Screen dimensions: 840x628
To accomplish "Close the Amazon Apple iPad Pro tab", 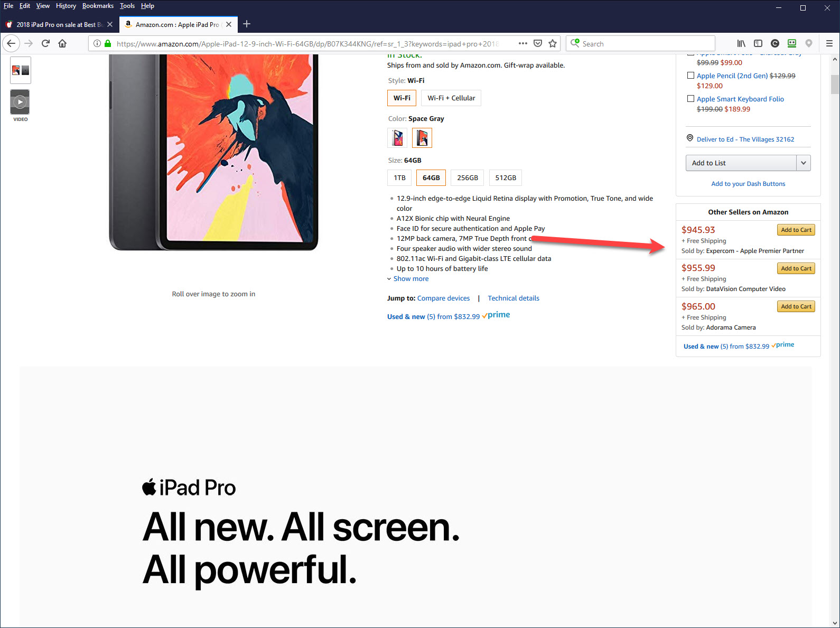I will [x=229, y=24].
